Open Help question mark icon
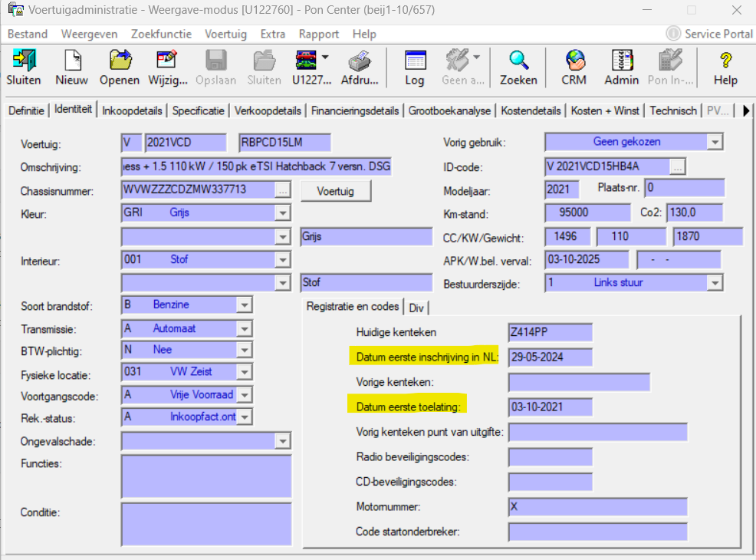The image size is (756, 560). pos(725,61)
